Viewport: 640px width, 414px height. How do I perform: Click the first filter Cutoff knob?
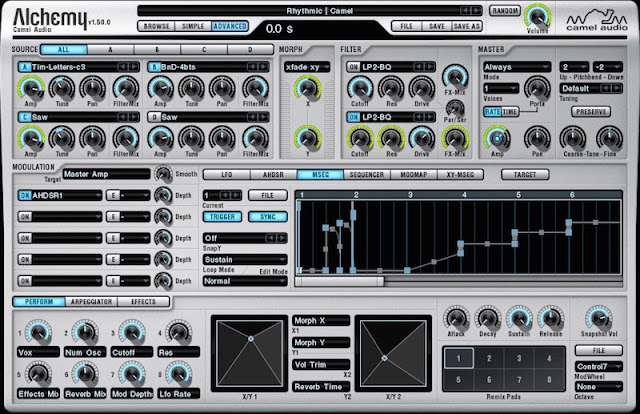pyautogui.click(x=360, y=88)
